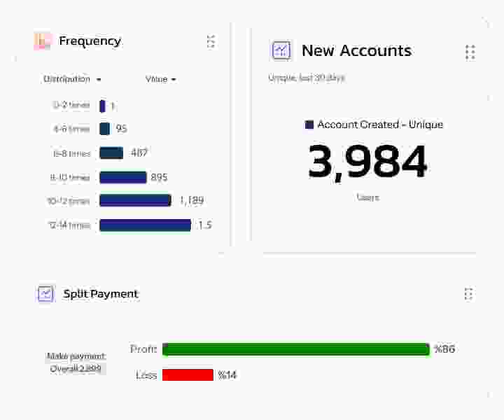Screen dimensions: 504x420
Task: Click the Account Created legend square
Action: [x=309, y=125]
